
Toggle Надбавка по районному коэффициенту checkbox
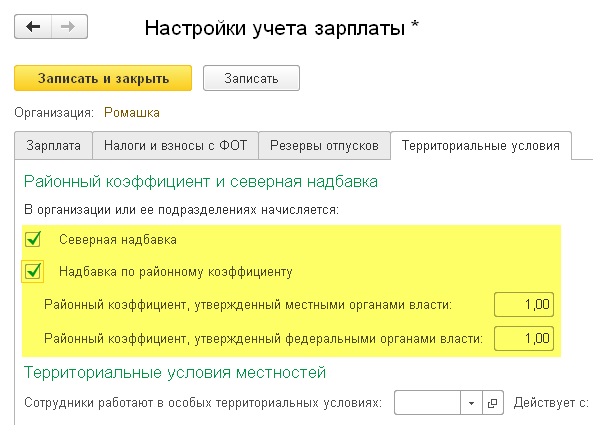point(33,271)
